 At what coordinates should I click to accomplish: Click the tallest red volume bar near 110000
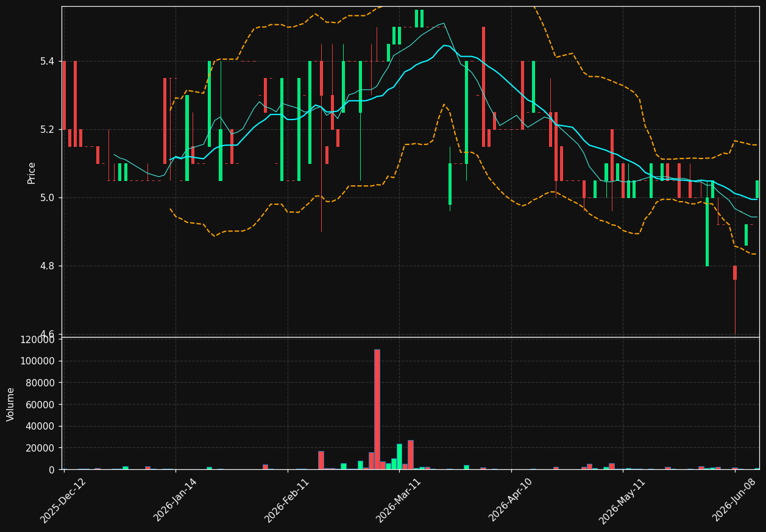[x=377, y=409]
